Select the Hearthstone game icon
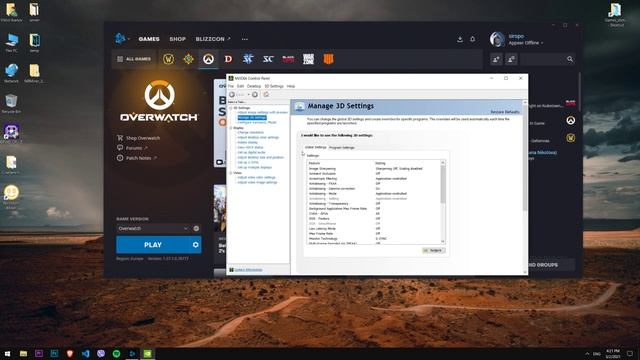The height and width of the screenshot is (360, 640). tap(188, 59)
